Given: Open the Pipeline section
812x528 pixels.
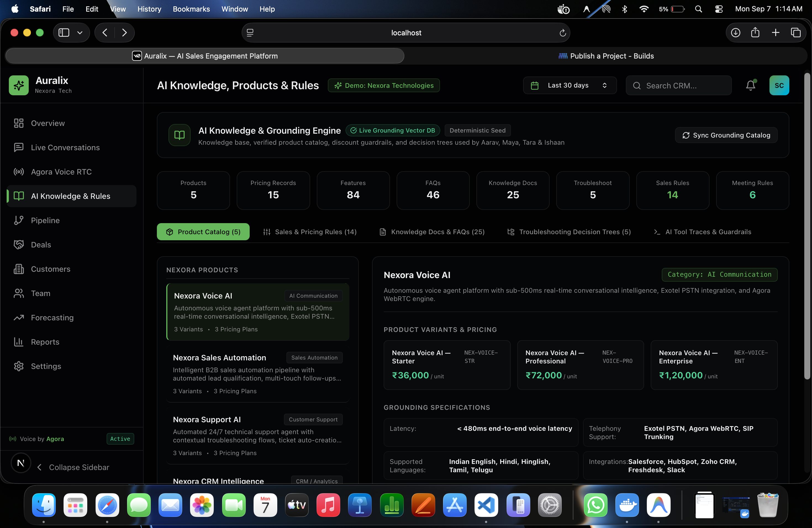Looking at the screenshot, I should point(72,220).
